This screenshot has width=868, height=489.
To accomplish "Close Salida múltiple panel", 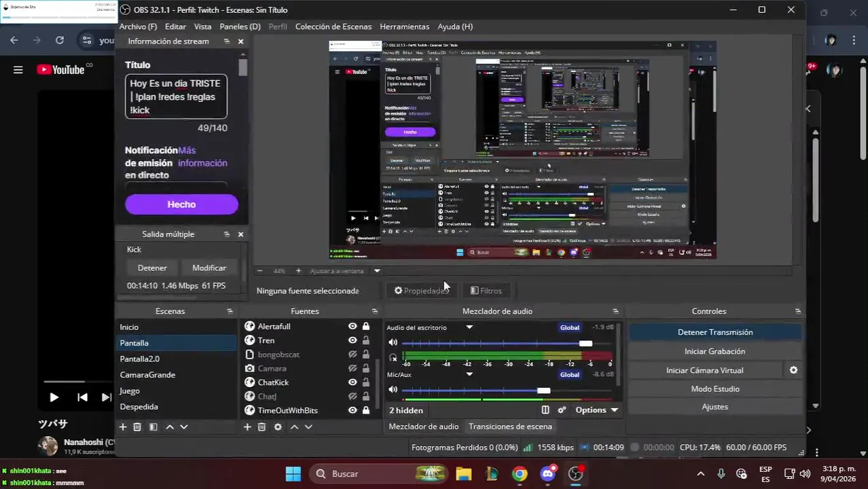I will click(240, 234).
